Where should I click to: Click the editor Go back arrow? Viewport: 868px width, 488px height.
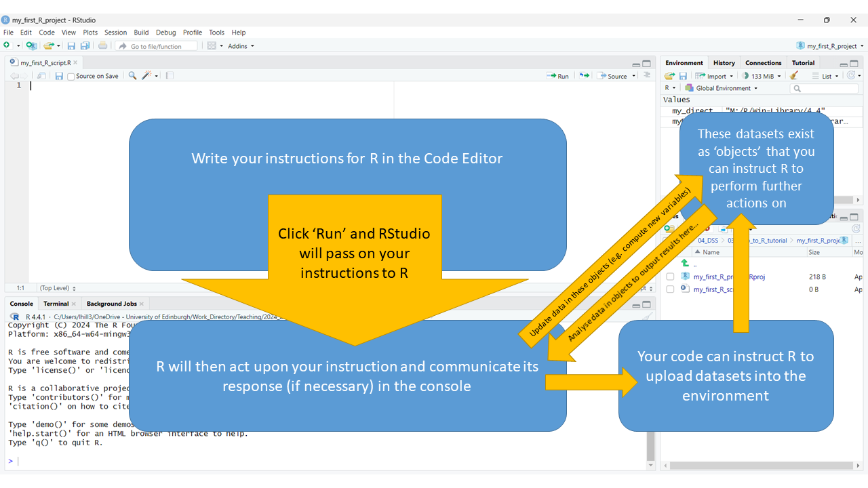(14, 76)
